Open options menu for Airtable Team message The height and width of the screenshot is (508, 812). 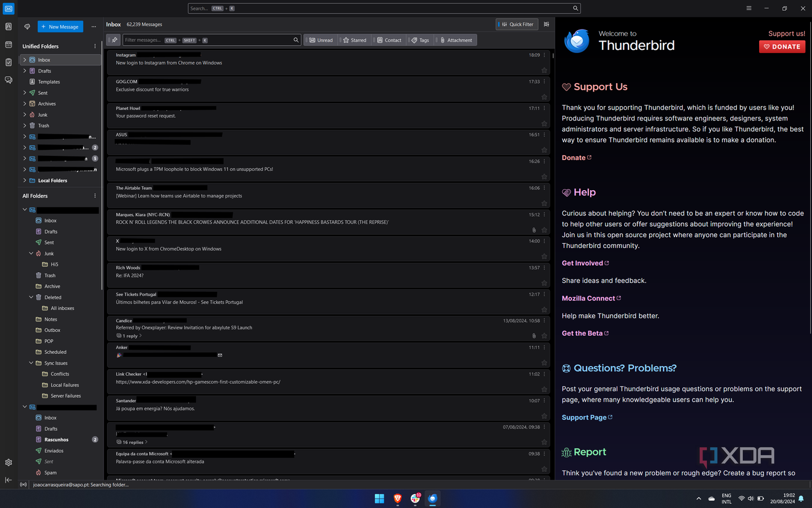click(x=545, y=188)
